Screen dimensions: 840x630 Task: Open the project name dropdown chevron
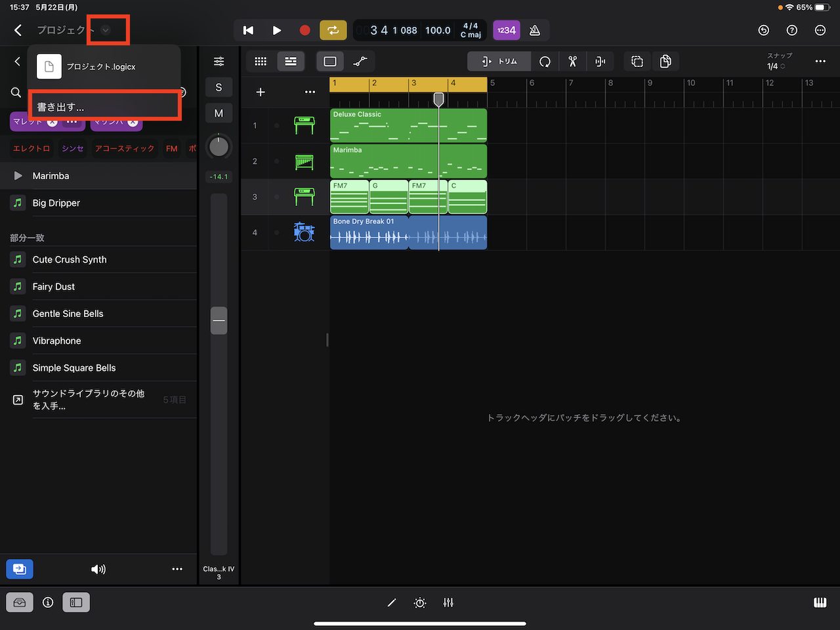pyautogui.click(x=106, y=30)
